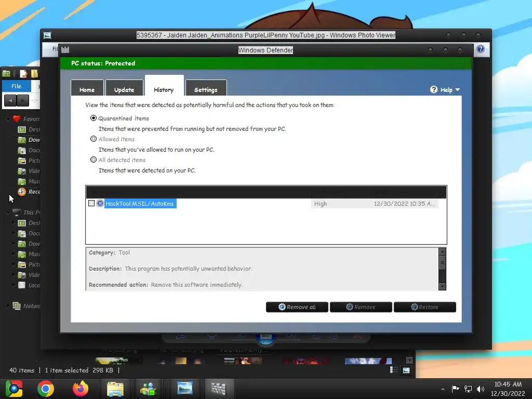Expand Downloads under This PC
Viewport: 532px width, 399px height.
tap(14, 244)
